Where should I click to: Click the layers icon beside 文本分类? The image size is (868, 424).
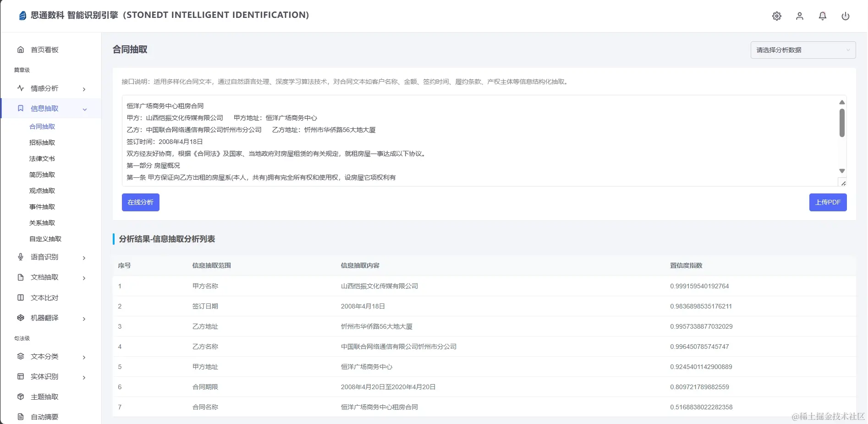21,356
